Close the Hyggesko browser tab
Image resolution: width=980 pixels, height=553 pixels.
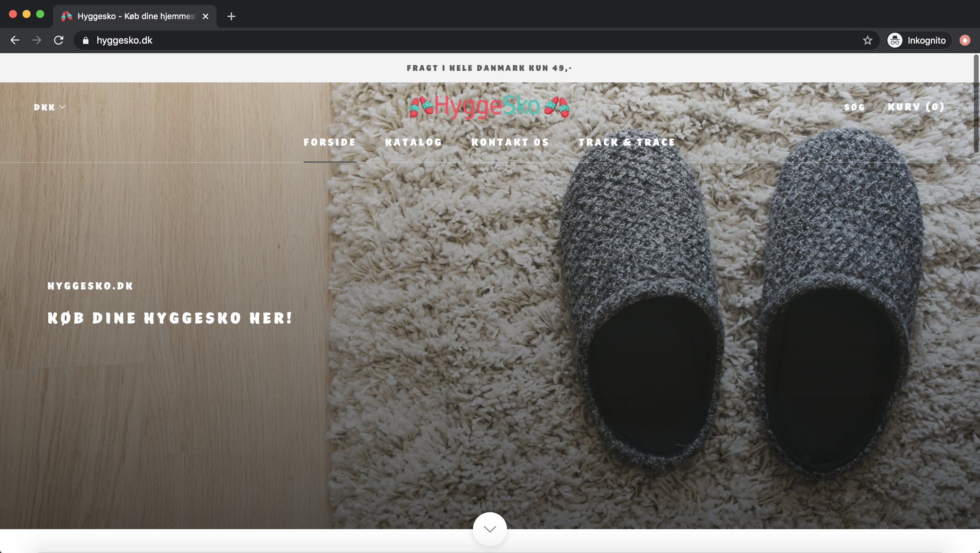206,16
